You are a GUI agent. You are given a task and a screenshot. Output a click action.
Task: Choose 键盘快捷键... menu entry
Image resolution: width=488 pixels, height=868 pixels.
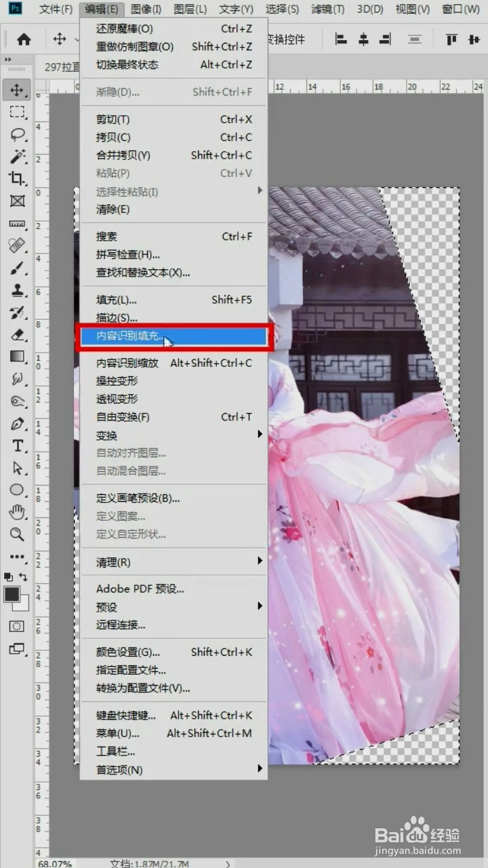pos(174,715)
